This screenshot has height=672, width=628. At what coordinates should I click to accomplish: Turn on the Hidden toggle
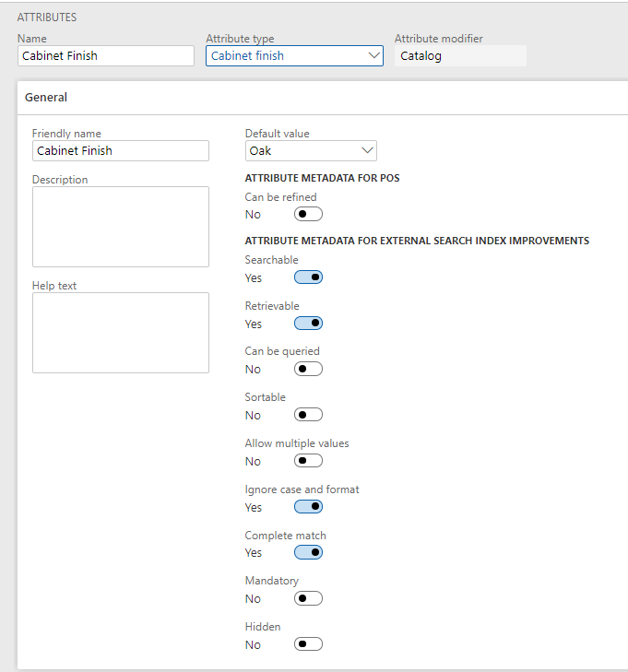tap(308, 644)
